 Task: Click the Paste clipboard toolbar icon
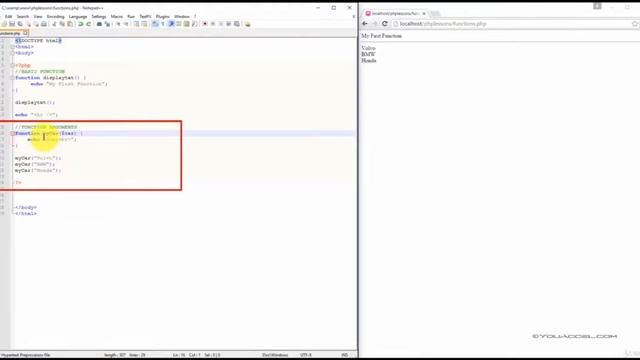pyautogui.click(x=70, y=24)
